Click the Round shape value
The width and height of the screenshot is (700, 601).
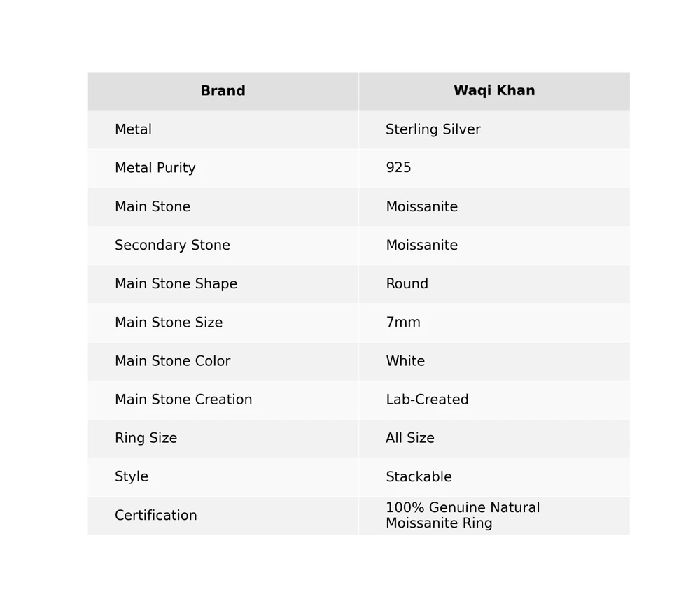(407, 284)
